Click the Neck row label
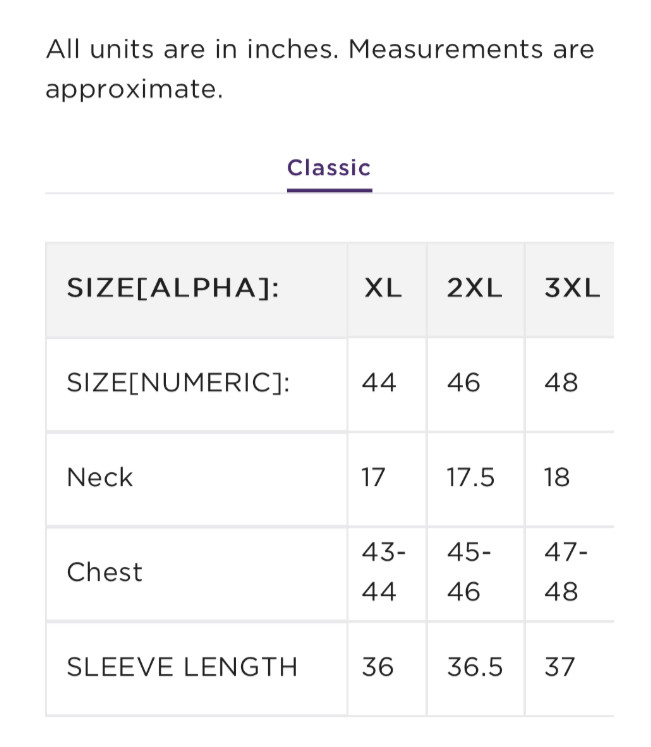651x747 pixels. point(100,478)
